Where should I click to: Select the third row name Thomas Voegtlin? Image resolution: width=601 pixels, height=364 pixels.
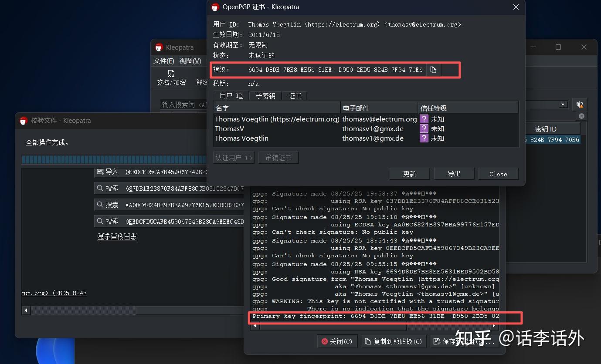(x=241, y=138)
